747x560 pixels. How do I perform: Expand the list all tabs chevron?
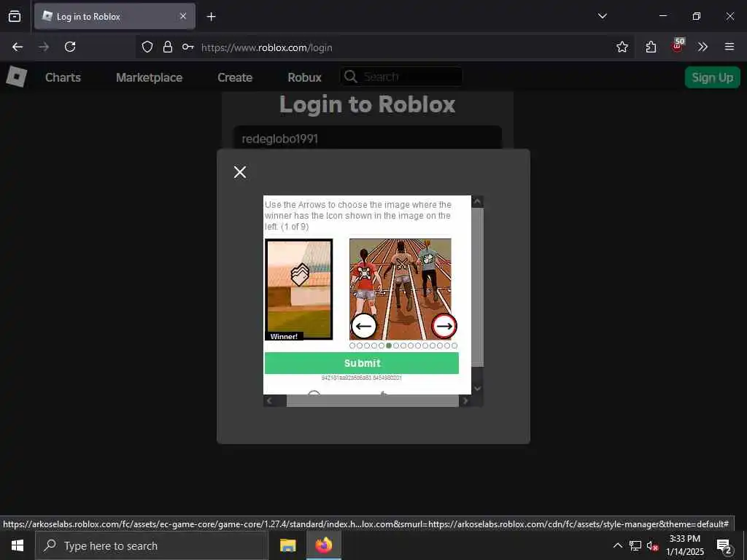602,16
